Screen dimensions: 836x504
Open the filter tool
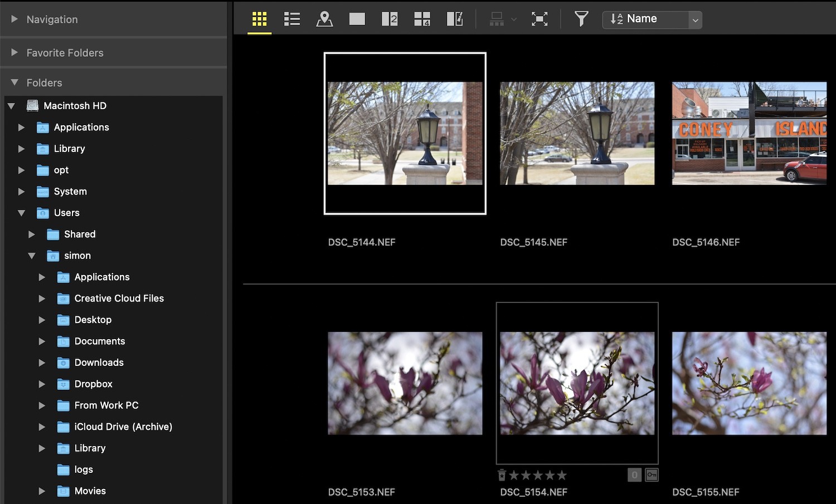coord(581,18)
